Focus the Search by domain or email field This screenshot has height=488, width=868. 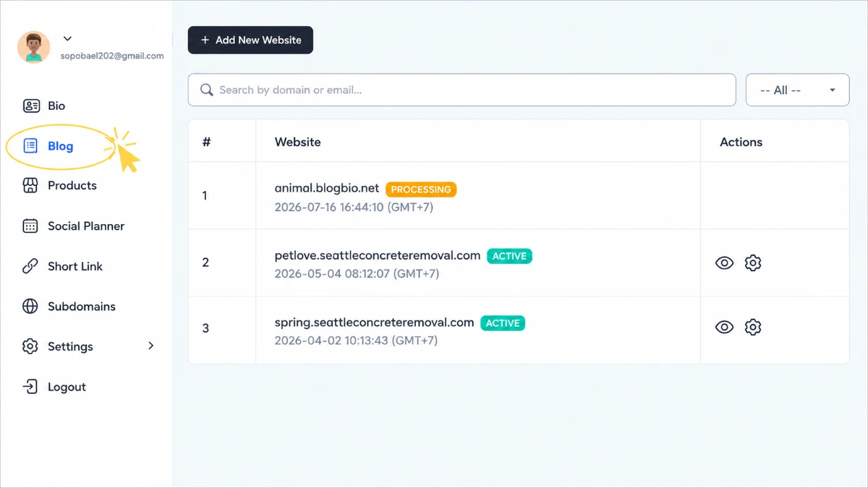point(461,90)
